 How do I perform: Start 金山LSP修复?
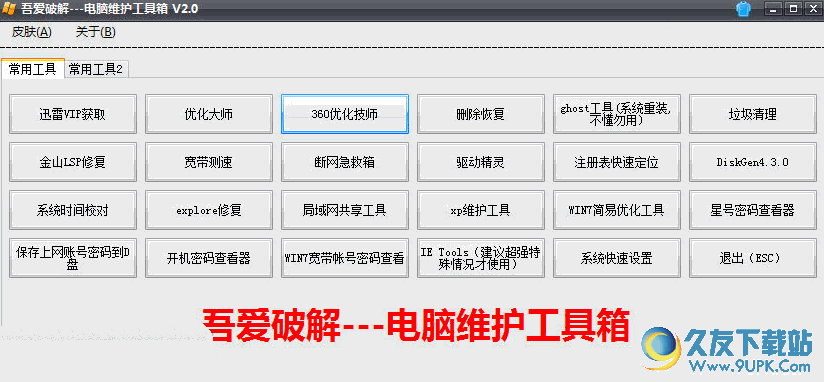73,162
